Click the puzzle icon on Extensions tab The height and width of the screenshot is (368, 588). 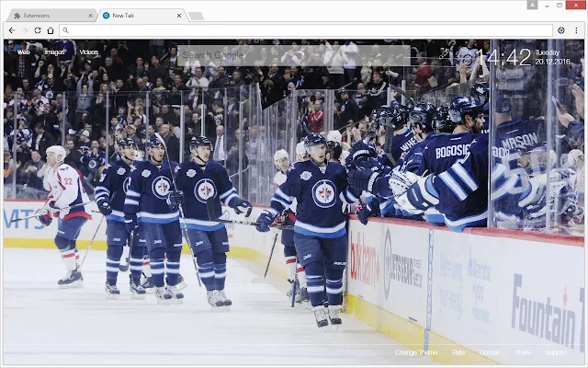tap(17, 16)
